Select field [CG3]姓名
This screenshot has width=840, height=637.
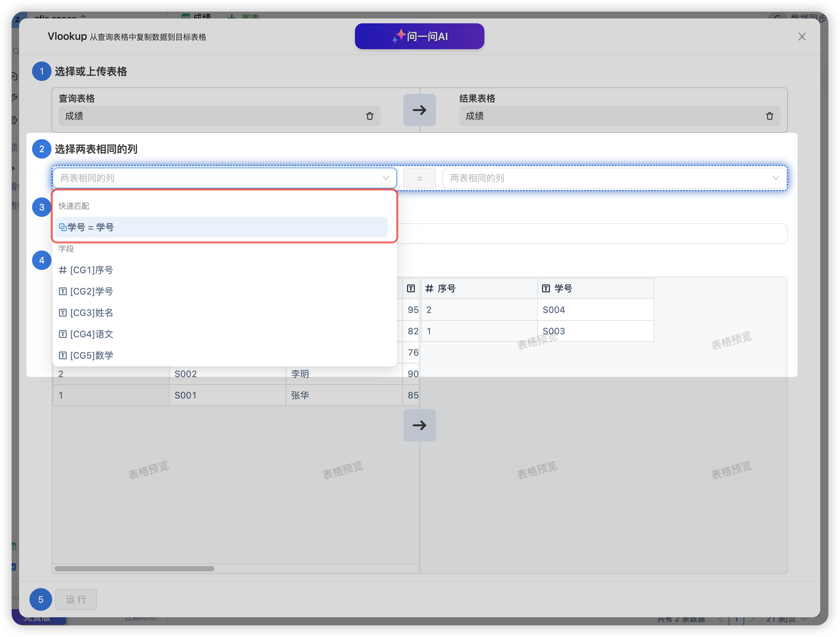(x=224, y=313)
